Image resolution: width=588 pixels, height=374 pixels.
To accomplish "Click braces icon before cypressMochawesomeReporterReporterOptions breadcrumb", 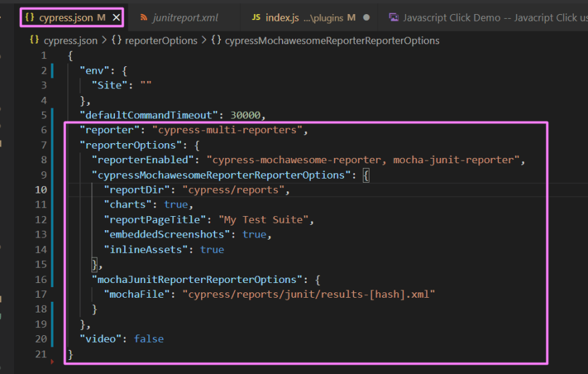I will [216, 41].
